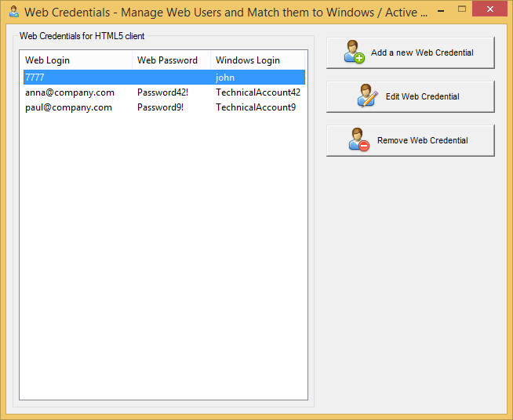Image resolution: width=513 pixels, height=420 pixels.
Task: Click the user-plus icon on Add button
Action: tap(355, 52)
